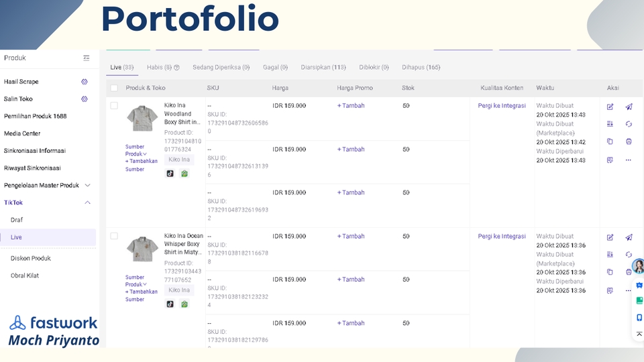Open settings icon next to Hasil Scrape
The width and height of the screenshot is (644, 362).
[x=85, y=82]
